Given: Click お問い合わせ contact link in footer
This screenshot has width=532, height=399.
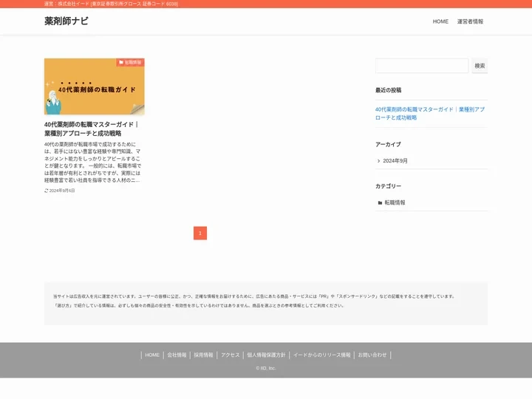Looking at the screenshot, I should (372, 355).
